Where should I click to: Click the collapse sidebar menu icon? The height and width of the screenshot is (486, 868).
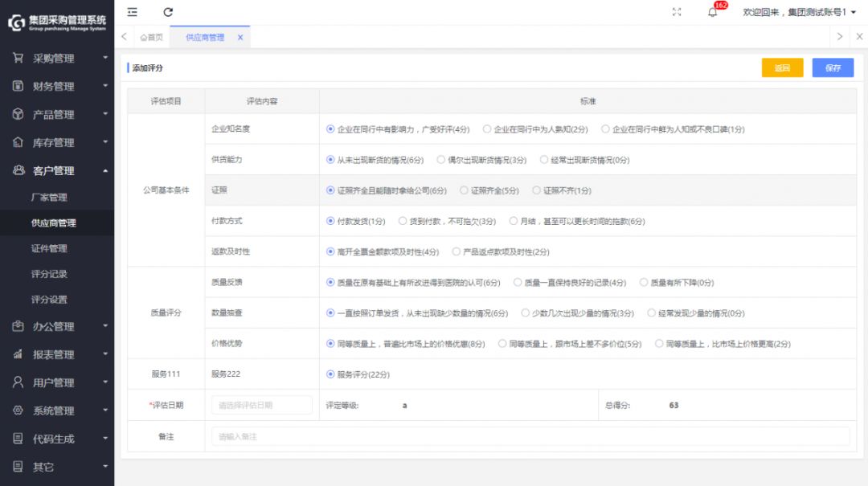click(133, 11)
